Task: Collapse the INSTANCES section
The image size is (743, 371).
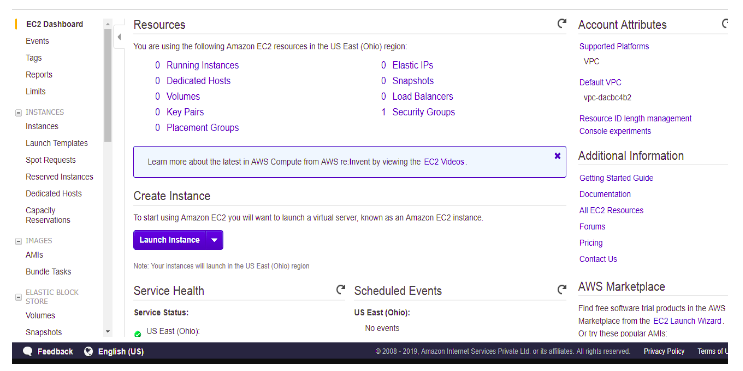Action: [x=18, y=113]
